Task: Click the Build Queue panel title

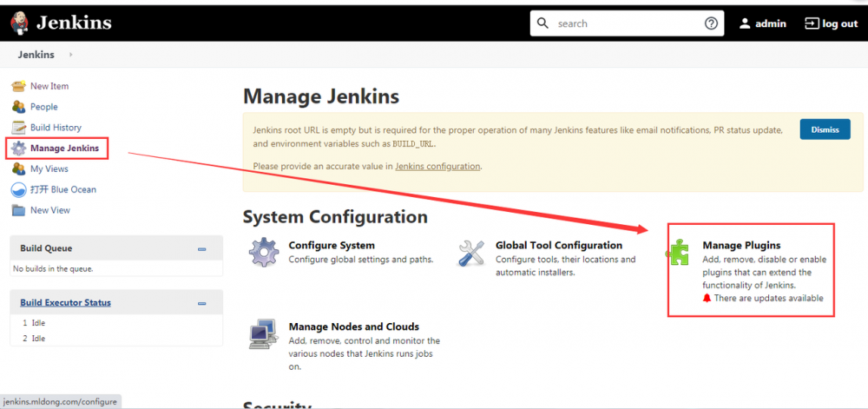Action: point(46,248)
